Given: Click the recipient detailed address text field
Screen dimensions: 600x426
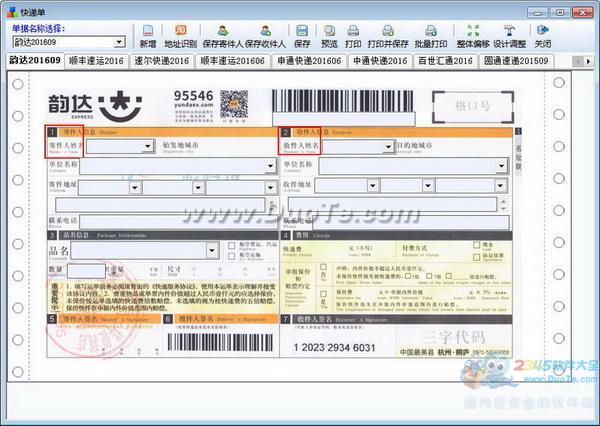Looking at the screenshot, I should (x=393, y=204).
